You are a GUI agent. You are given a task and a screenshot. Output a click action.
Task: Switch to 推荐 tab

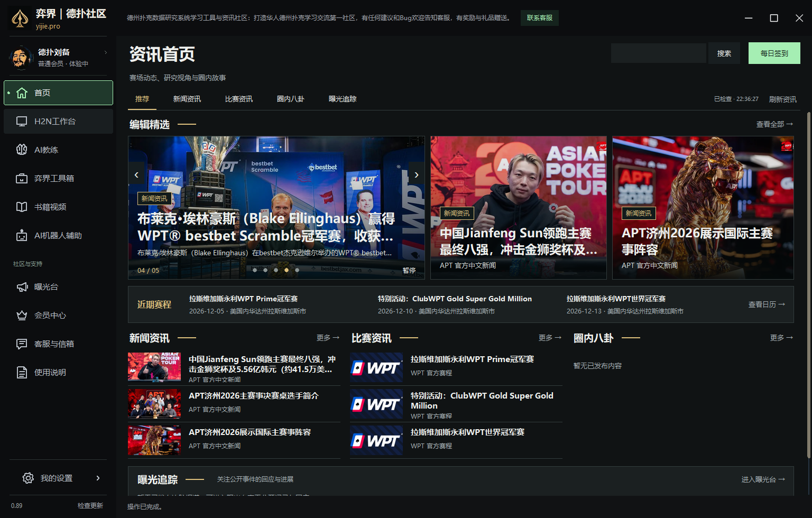(x=142, y=99)
